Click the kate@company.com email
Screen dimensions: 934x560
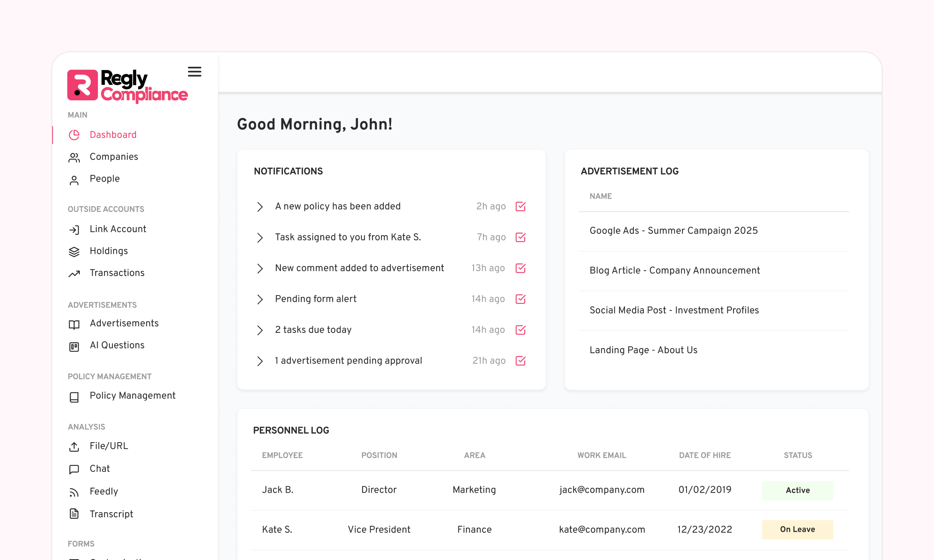tap(602, 530)
